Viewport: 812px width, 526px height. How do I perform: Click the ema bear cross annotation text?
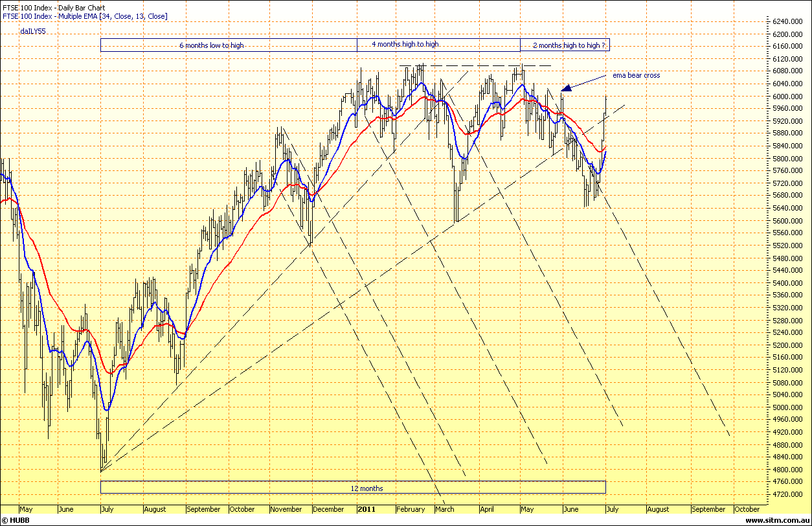click(637, 75)
